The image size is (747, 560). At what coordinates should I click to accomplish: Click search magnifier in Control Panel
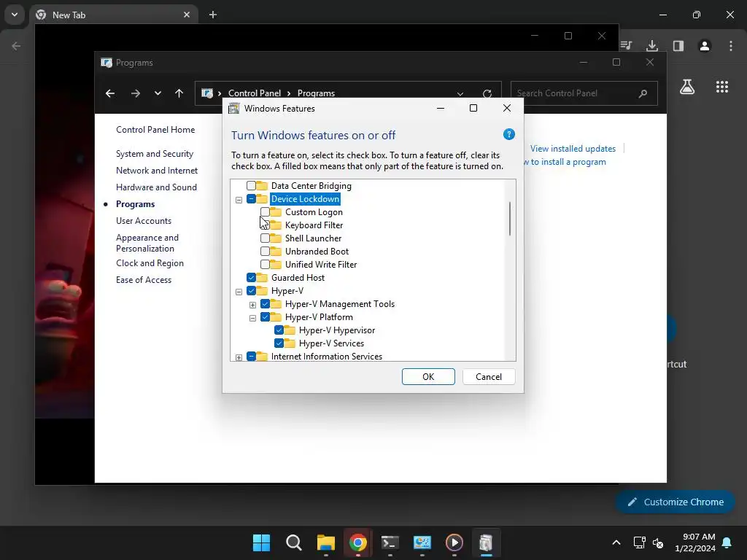click(x=643, y=93)
